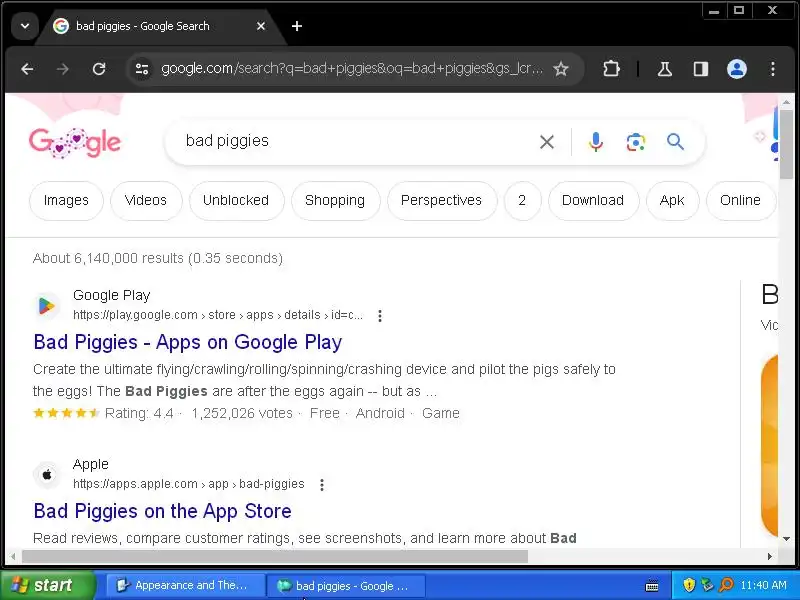The width and height of the screenshot is (800, 600).
Task: Reload the Google search page
Action: (99, 69)
